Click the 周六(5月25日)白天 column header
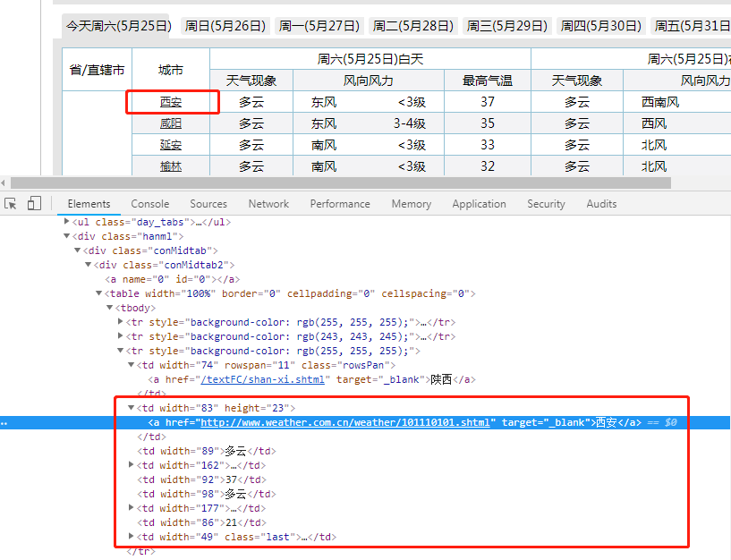This screenshot has height=560, width=731. pyautogui.click(x=370, y=59)
